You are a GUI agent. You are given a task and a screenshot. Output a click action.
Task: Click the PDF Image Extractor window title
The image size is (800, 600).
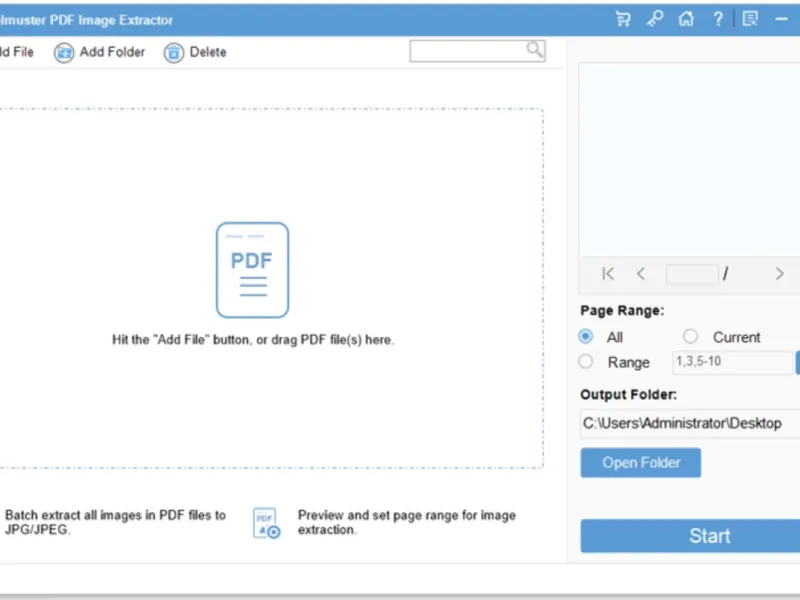(x=86, y=20)
